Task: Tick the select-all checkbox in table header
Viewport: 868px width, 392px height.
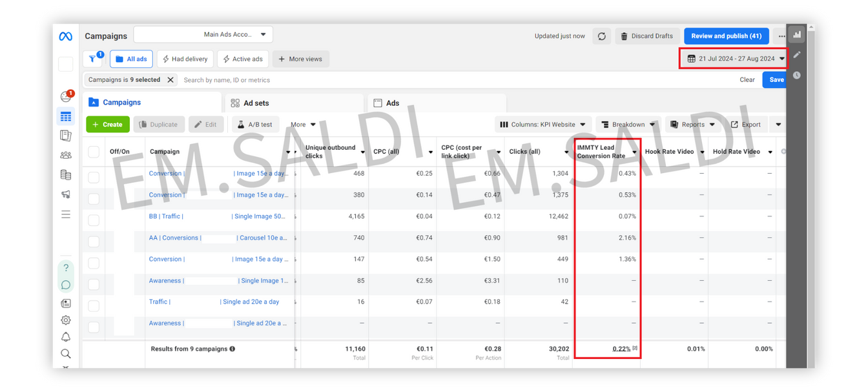Action: coord(94,152)
